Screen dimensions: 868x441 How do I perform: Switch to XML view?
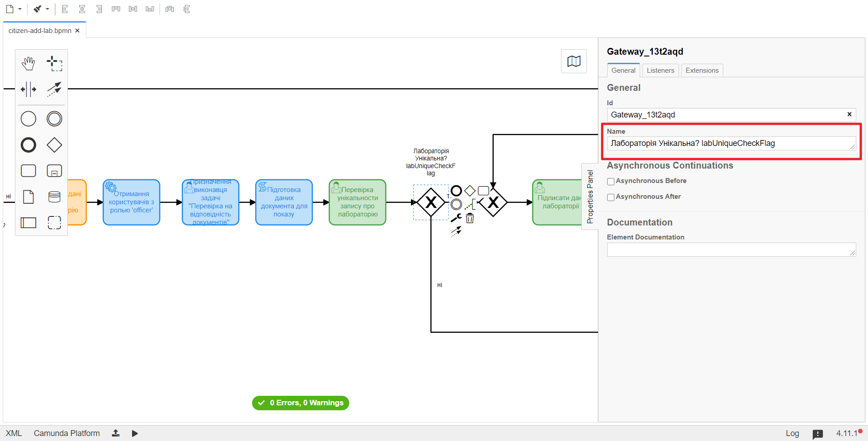[x=14, y=433]
